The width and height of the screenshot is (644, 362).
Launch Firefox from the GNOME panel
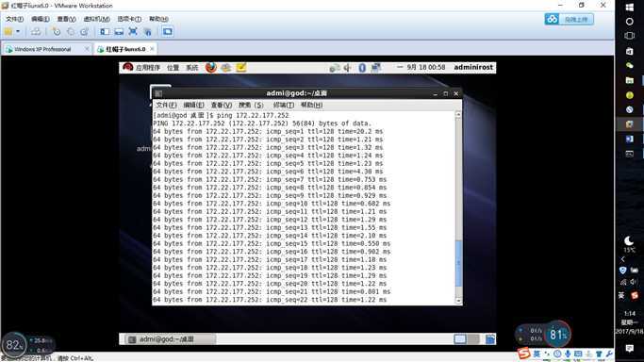(x=211, y=67)
